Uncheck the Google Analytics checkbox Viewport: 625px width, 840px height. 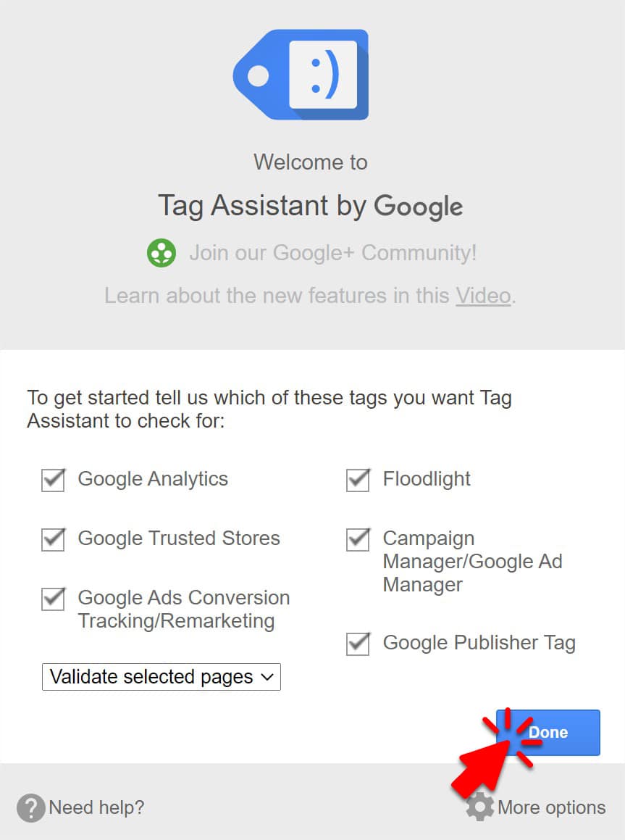(x=53, y=480)
